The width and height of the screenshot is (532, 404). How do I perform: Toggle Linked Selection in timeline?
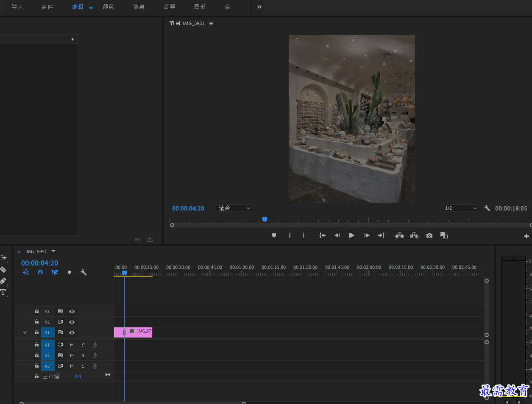tap(55, 272)
